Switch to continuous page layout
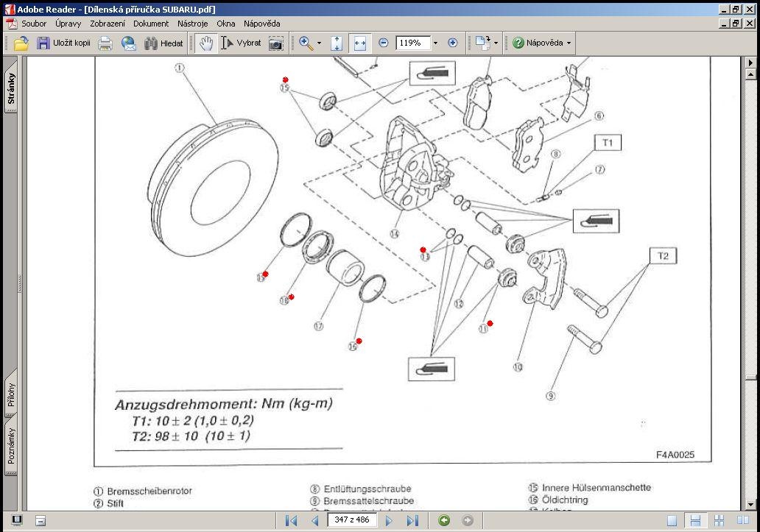The height and width of the screenshot is (532, 760). pos(695,521)
